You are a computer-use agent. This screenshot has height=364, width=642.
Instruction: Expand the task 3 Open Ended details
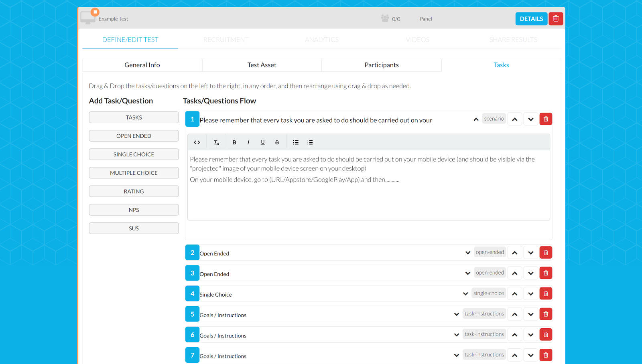(467, 273)
